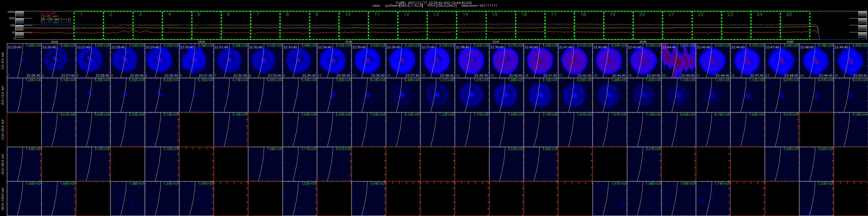Image resolution: width=868 pixels, height=216 pixels.
Task: Open the 50.0-100.0 keV image labeled 2.20E+03
Action: click(816, 199)
